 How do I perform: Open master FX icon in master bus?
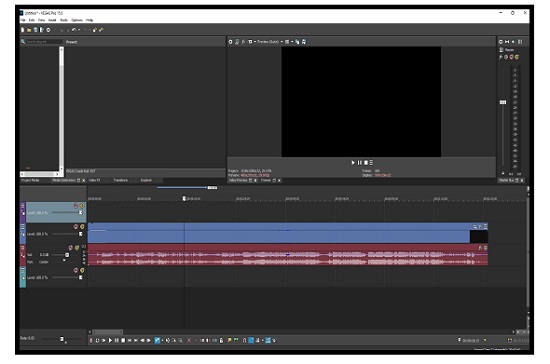pyautogui.click(x=501, y=57)
